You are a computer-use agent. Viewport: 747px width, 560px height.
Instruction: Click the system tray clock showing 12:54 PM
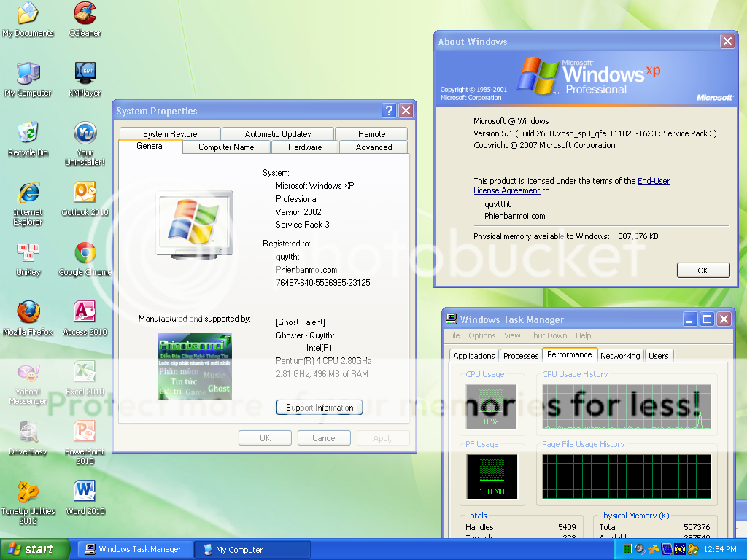[720, 549]
